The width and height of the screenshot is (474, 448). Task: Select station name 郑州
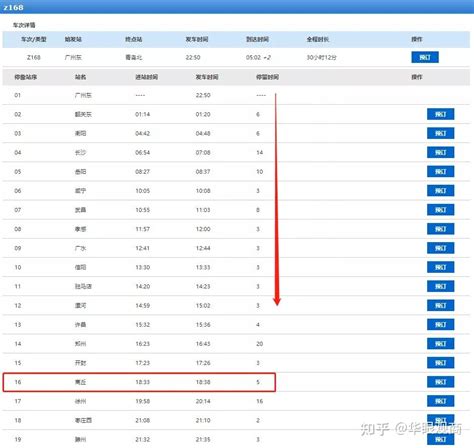80,344
